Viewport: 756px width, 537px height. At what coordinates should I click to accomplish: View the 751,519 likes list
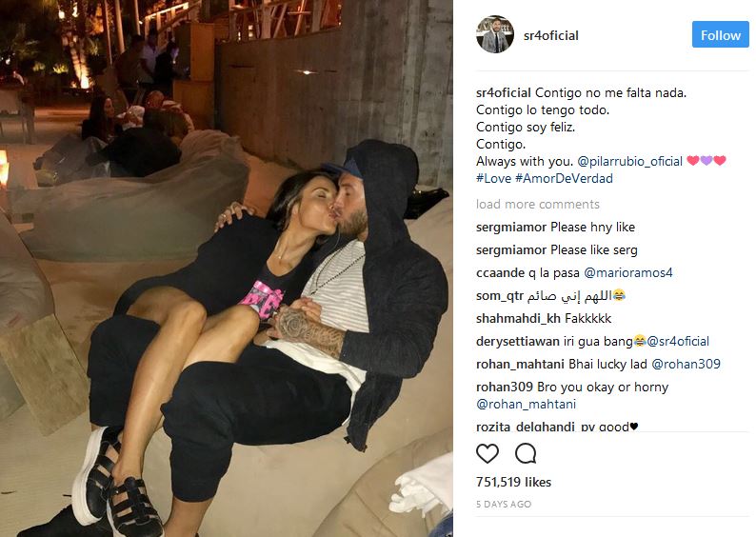coord(513,482)
